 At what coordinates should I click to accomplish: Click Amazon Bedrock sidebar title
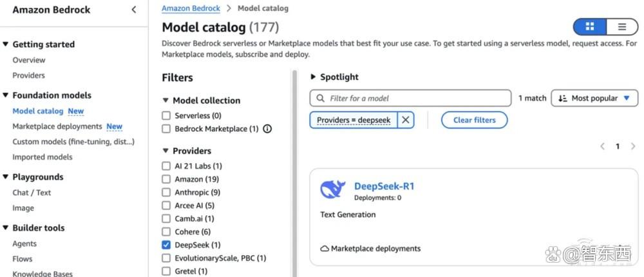pyautogui.click(x=52, y=10)
